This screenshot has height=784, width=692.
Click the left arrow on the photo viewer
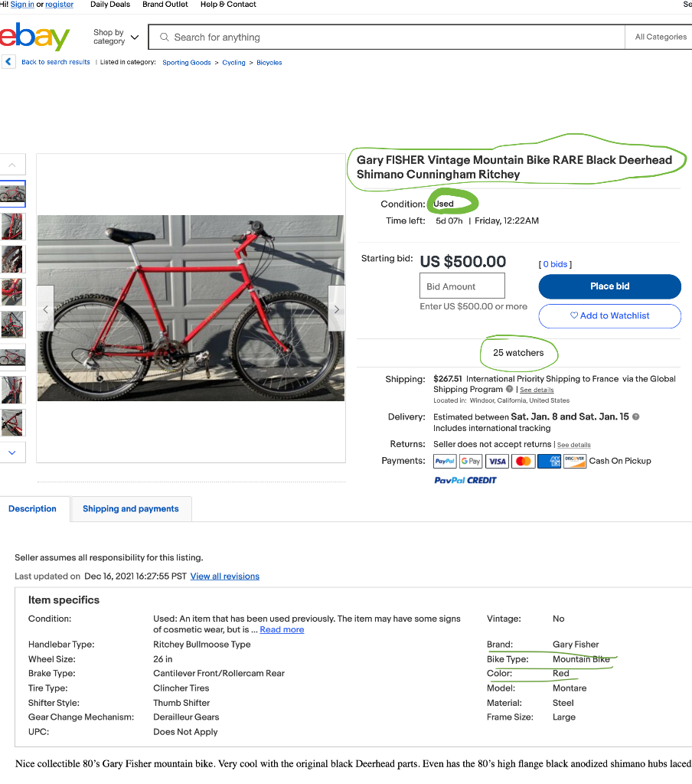tap(45, 309)
